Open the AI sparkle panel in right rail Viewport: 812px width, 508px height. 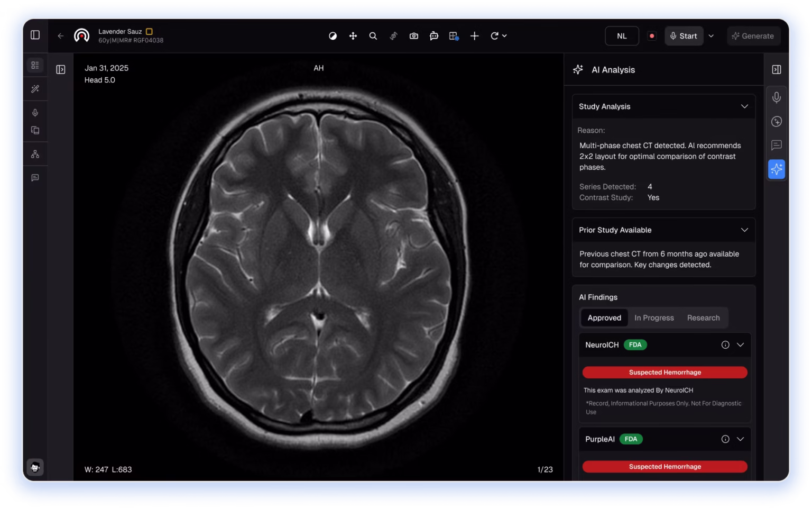point(777,169)
